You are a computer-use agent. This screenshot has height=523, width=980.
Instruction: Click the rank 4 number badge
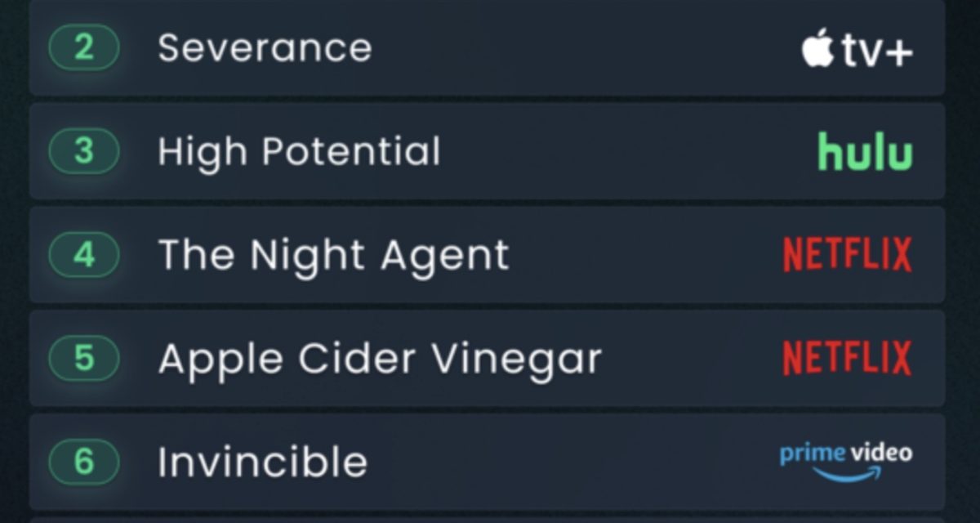click(x=84, y=255)
